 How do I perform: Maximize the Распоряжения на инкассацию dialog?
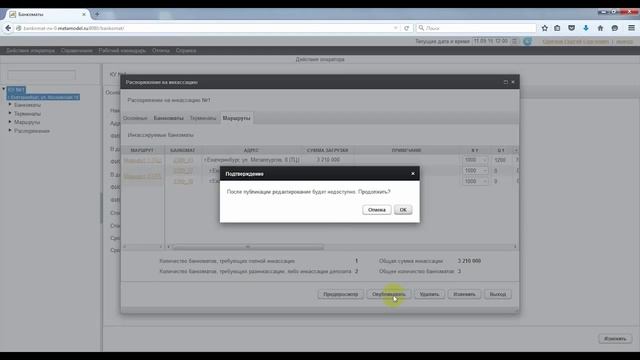505,82
